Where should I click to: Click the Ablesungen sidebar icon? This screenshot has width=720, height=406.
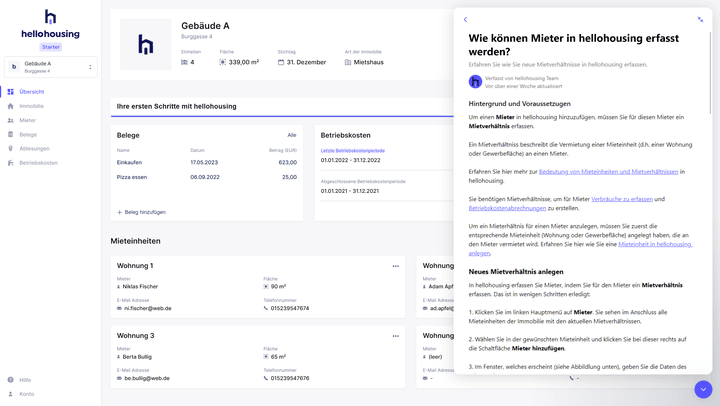(11, 148)
